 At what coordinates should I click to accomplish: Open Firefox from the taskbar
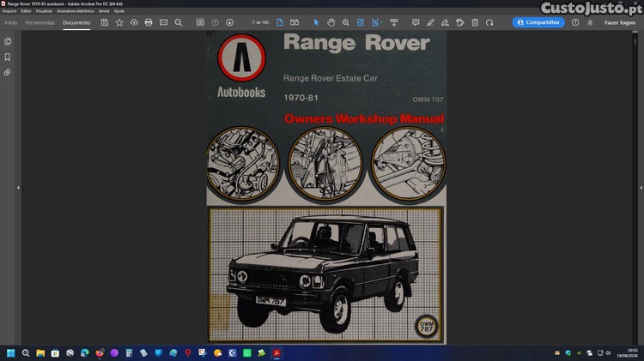click(100, 352)
